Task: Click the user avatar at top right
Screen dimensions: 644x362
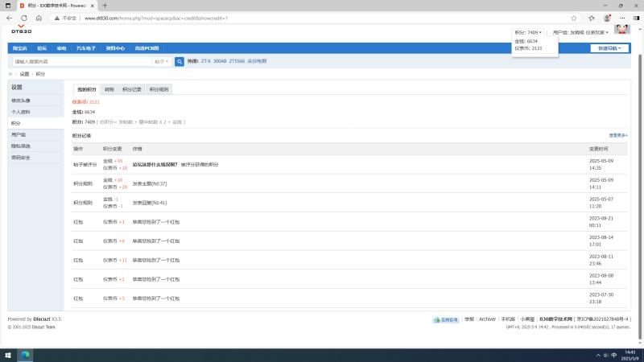Action: point(621,30)
